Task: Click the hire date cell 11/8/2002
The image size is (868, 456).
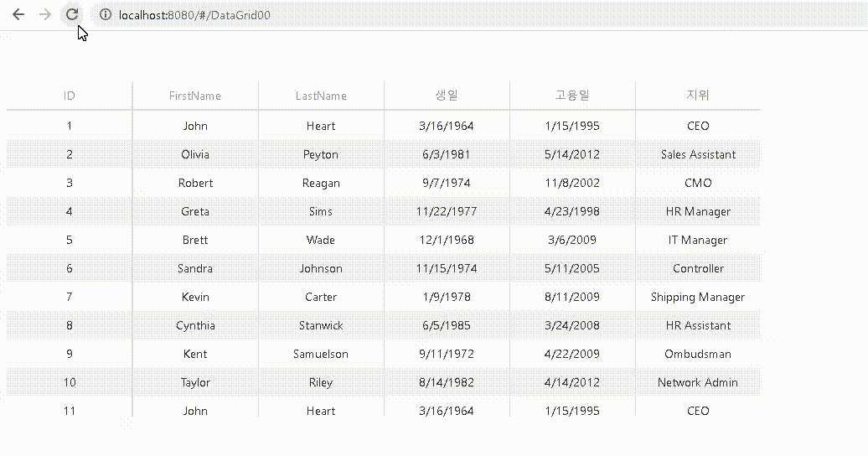Action: [572, 183]
